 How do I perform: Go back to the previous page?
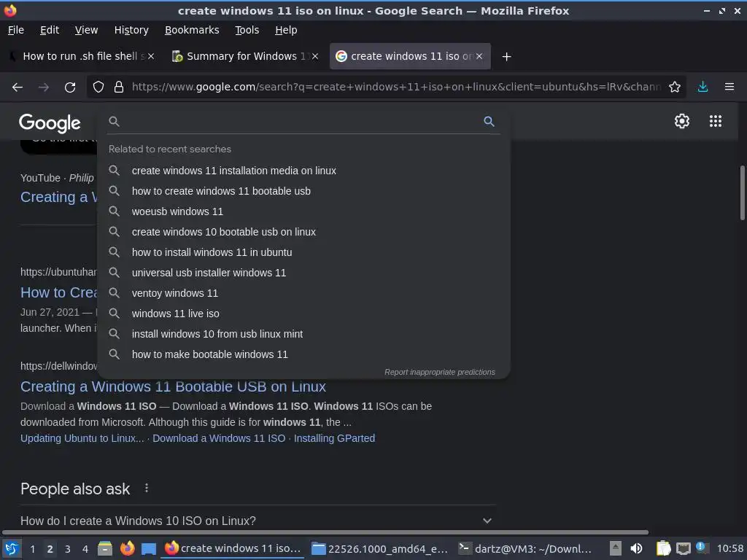[x=18, y=87]
